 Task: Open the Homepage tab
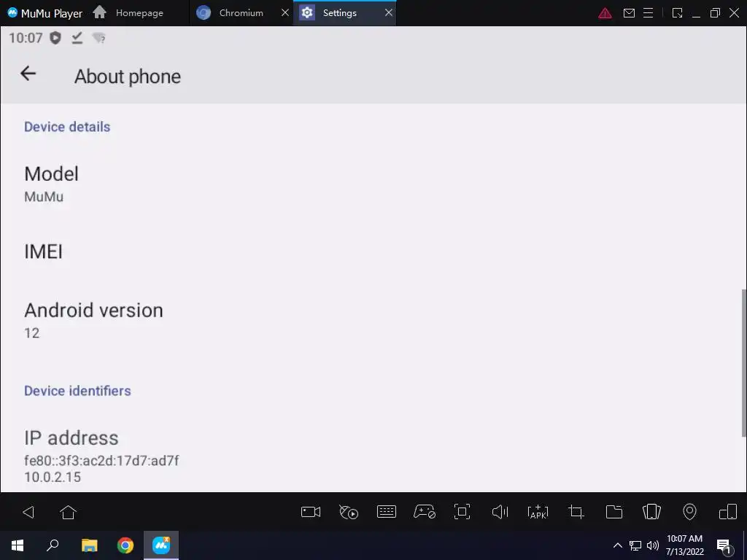pyautogui.click(x=128, y=13)
